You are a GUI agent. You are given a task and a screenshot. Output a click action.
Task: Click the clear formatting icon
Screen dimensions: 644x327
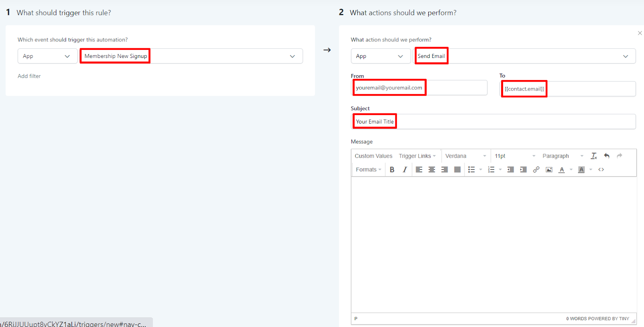click(x=594, y=156)
